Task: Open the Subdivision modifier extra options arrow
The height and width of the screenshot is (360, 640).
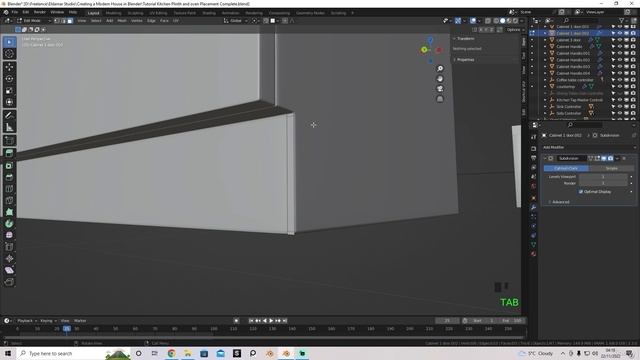Action: (x=617, y=158)
